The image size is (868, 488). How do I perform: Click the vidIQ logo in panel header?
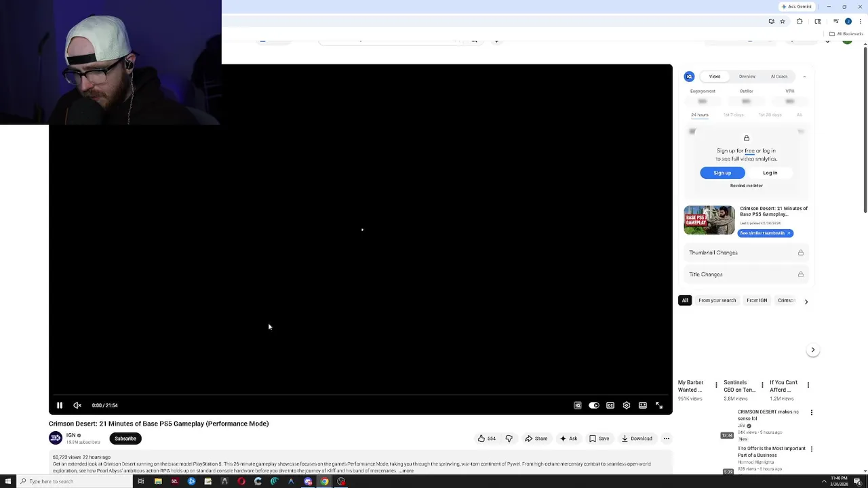[x=689, y=77]
